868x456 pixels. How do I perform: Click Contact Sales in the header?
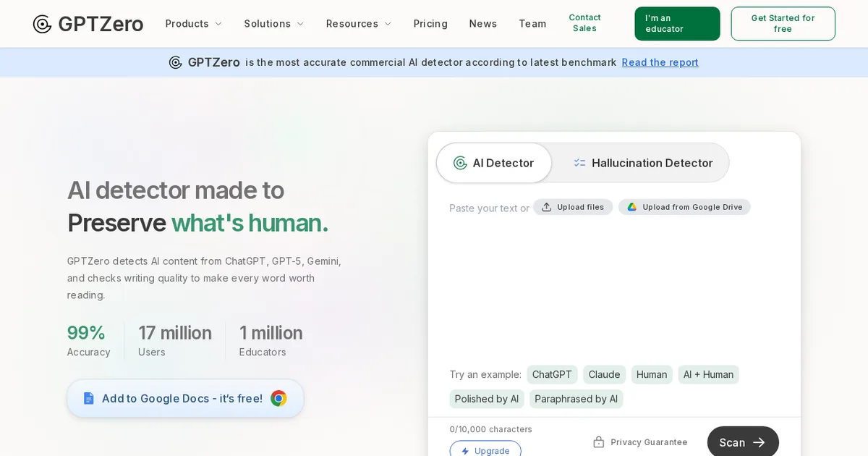pos(584,23)
